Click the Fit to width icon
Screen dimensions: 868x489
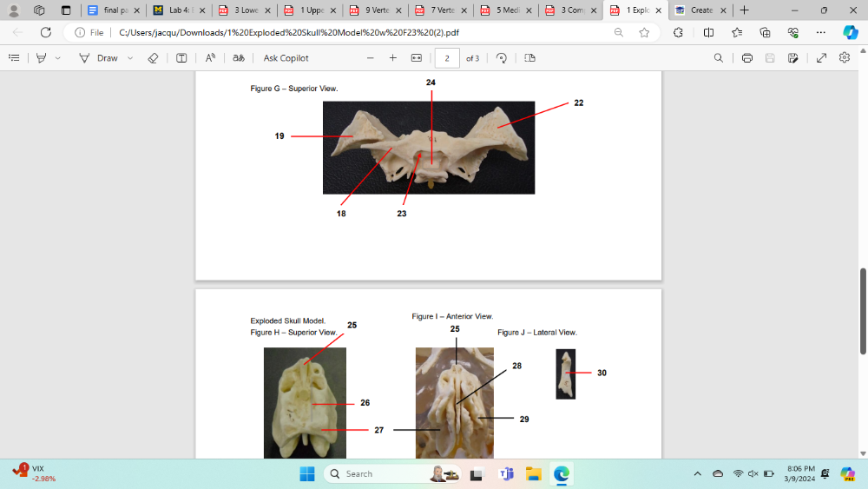pyautogui.click(x=416, y=58)
